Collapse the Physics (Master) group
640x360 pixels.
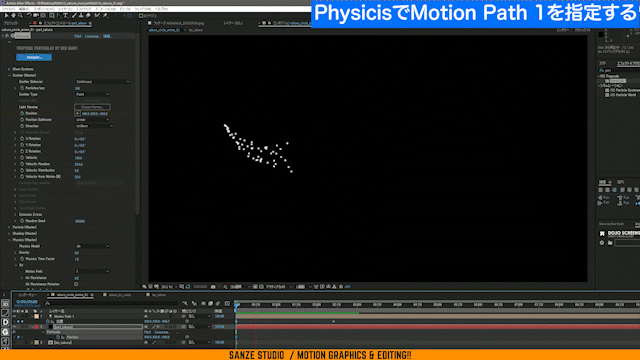click(x=9, y=240)
